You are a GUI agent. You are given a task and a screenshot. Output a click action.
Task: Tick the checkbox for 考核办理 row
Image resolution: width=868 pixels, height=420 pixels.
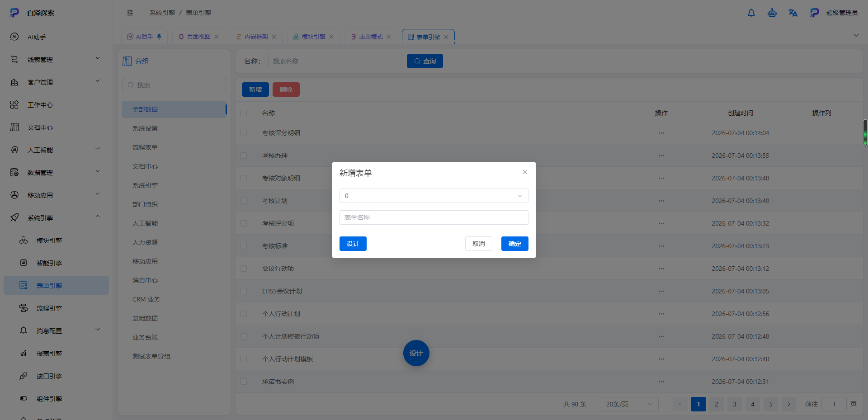244,156
